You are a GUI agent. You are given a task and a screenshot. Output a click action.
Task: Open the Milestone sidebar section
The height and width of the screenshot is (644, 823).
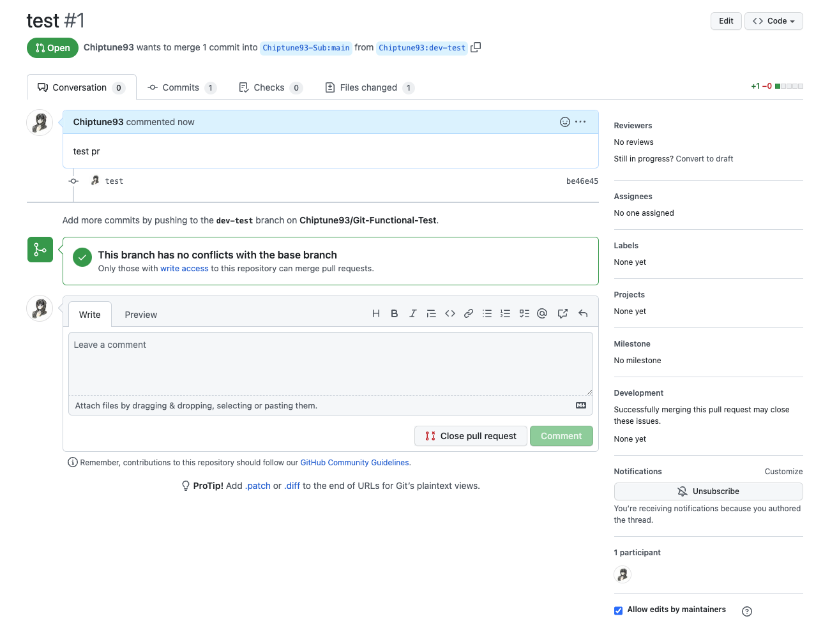coord(632,344)
